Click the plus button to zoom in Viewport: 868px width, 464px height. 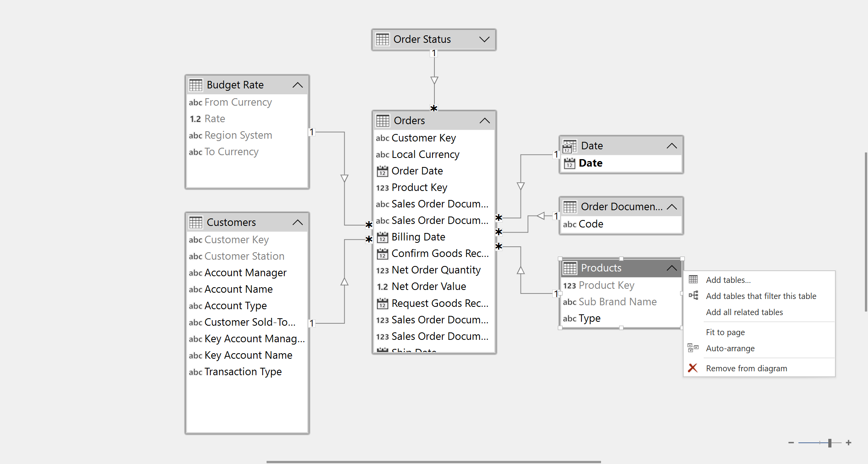(848, 442)
